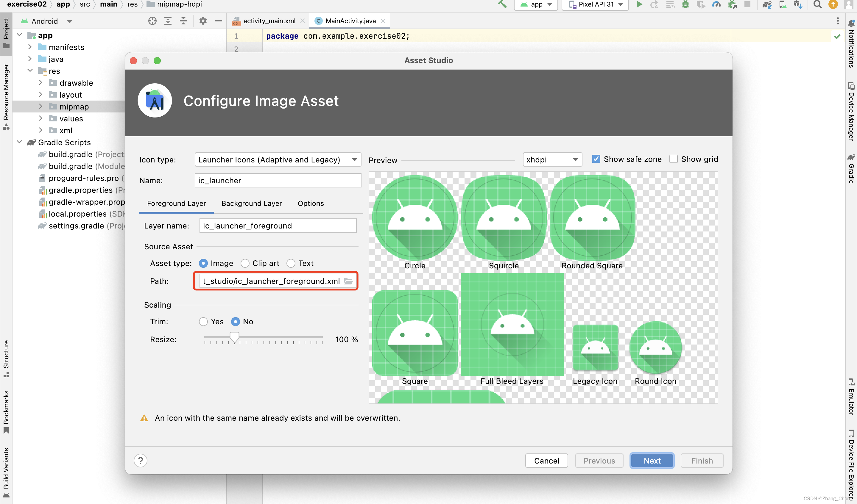
Task: Choose Yes for Trim
Action: click(203, 322)
